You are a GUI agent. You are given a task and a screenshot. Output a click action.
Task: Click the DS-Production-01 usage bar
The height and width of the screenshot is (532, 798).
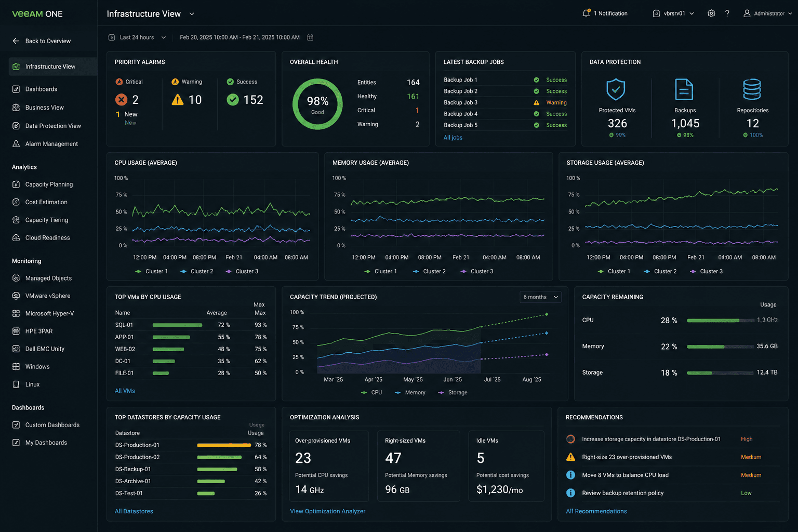[x=224, y=445]
